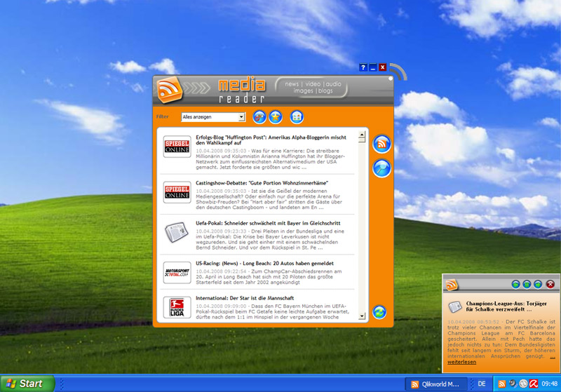Open help via the question mark button
This screenshot has width=561, height=392.
[x=363, y=67]
